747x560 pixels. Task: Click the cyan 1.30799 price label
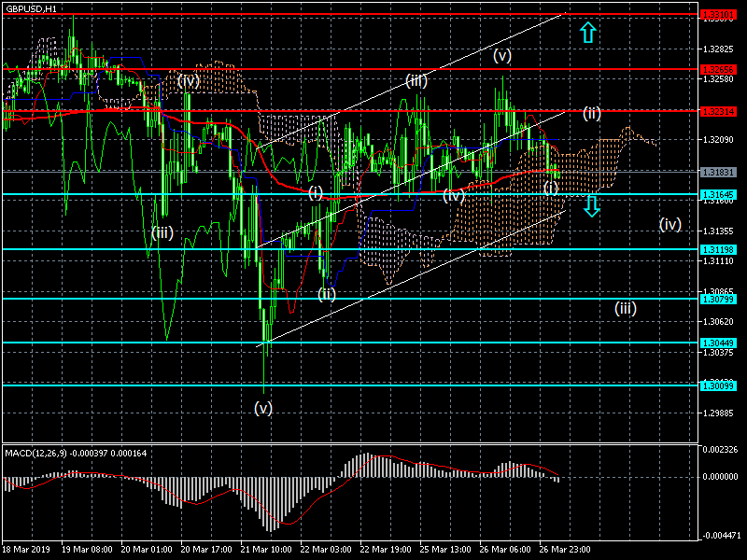coord(718,299)
